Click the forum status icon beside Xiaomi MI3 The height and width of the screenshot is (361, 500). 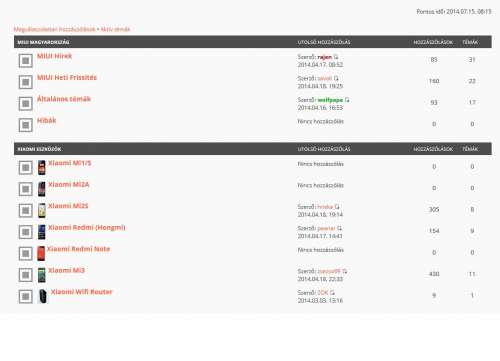[x=26, y=275]
